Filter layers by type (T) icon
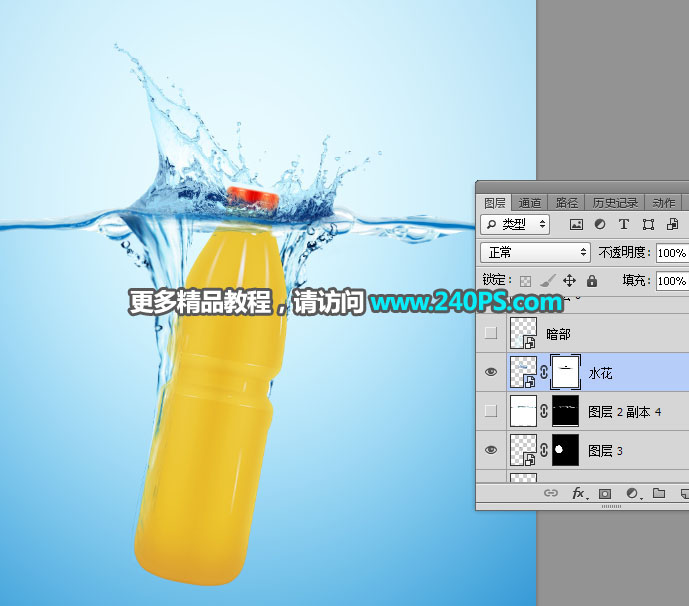 tap(623, 225)
